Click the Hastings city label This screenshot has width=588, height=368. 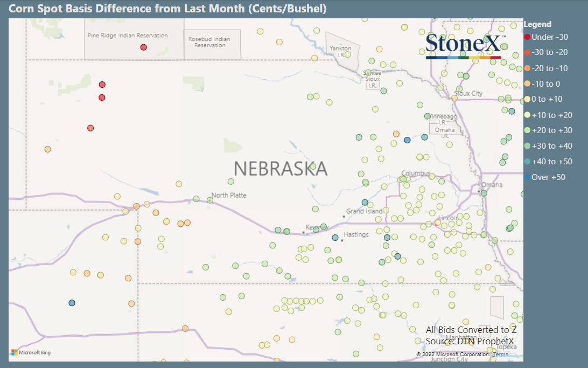356,234
